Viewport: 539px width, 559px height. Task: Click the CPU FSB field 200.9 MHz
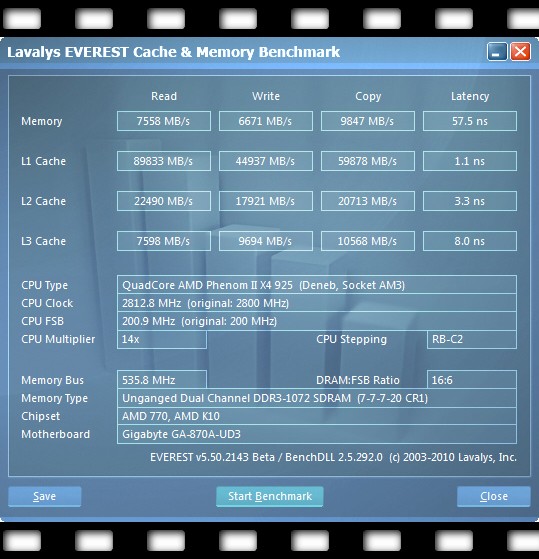tap(317, 321)
